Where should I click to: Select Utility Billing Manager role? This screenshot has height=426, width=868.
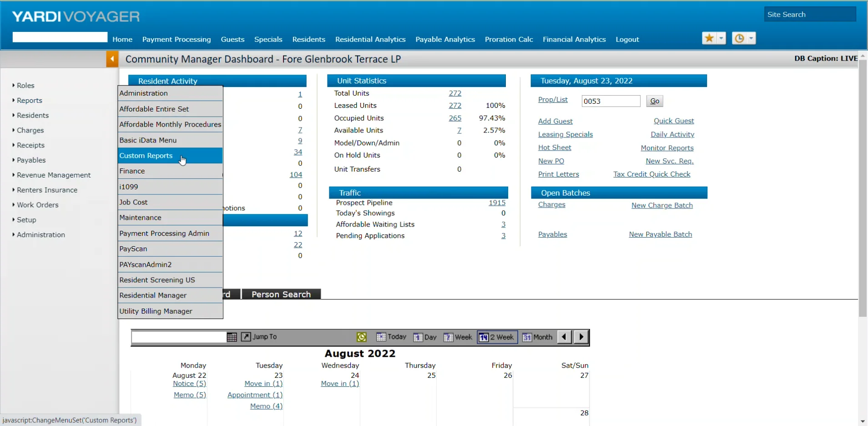[x=170, y=311]
